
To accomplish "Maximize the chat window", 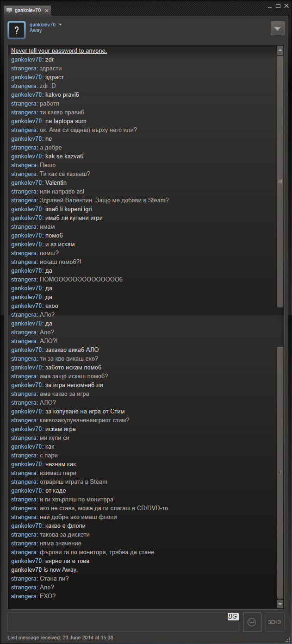I will click(278, 6).
